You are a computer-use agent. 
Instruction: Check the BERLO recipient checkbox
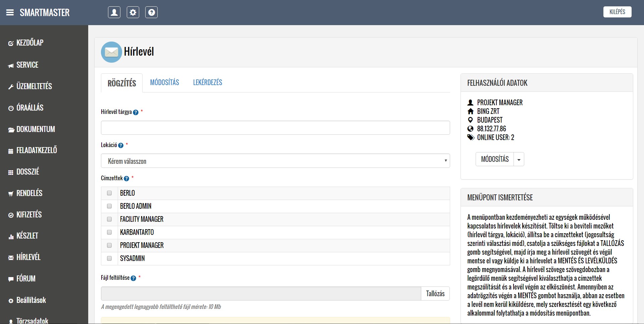click(109, 193)
